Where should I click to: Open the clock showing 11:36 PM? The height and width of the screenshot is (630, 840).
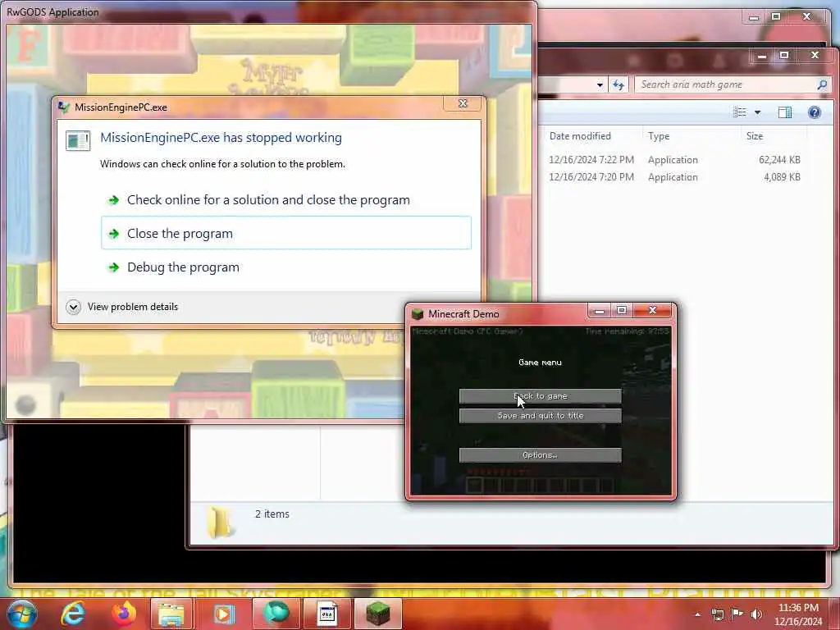tap(798, 614)
